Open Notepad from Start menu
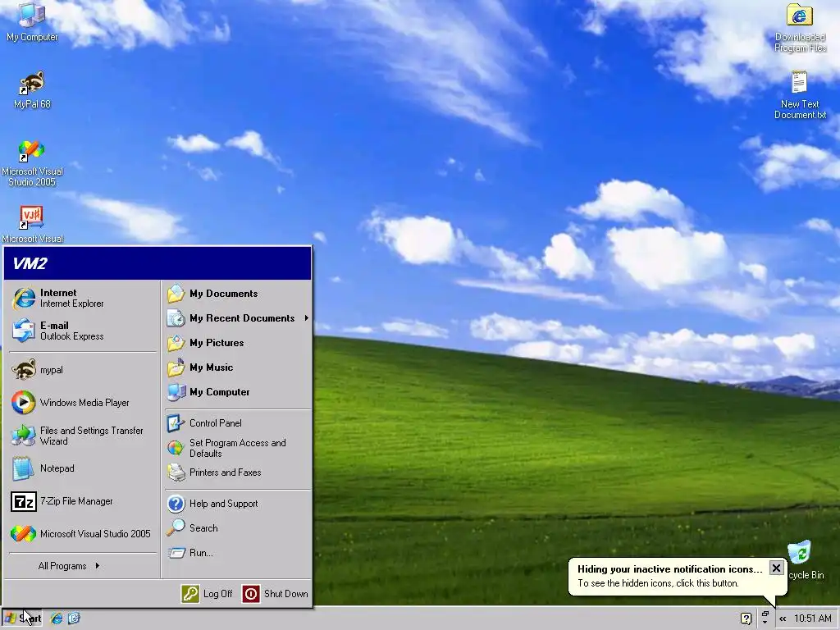The height and width of the screenshot is (630, 840). click(83, 468)
